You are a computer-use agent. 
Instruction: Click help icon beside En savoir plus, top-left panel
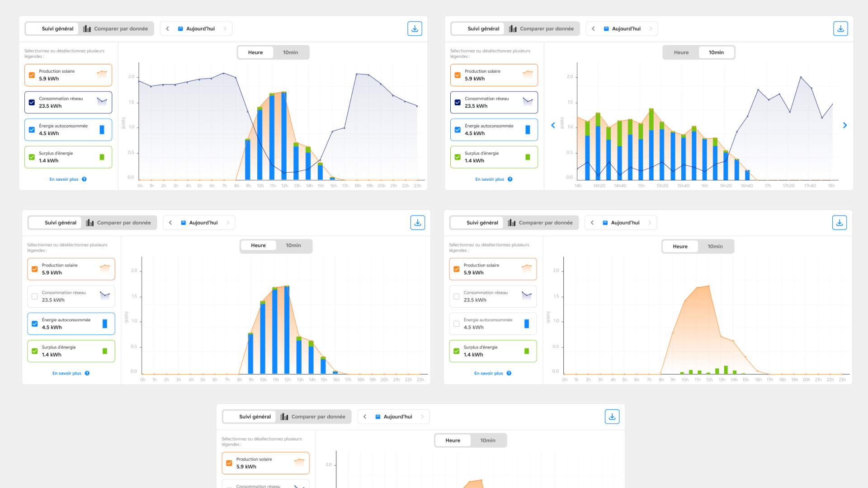pyautogui.click(x=84, y=179)
